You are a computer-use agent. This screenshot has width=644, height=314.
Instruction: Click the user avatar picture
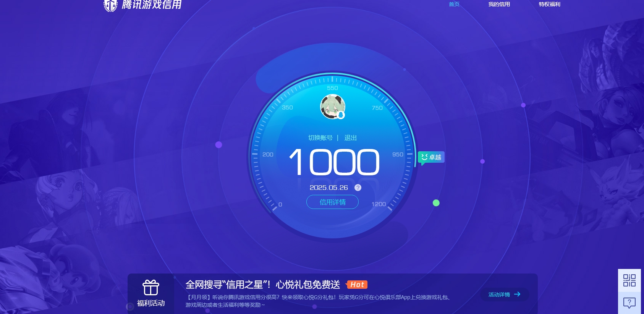[333, 107]
